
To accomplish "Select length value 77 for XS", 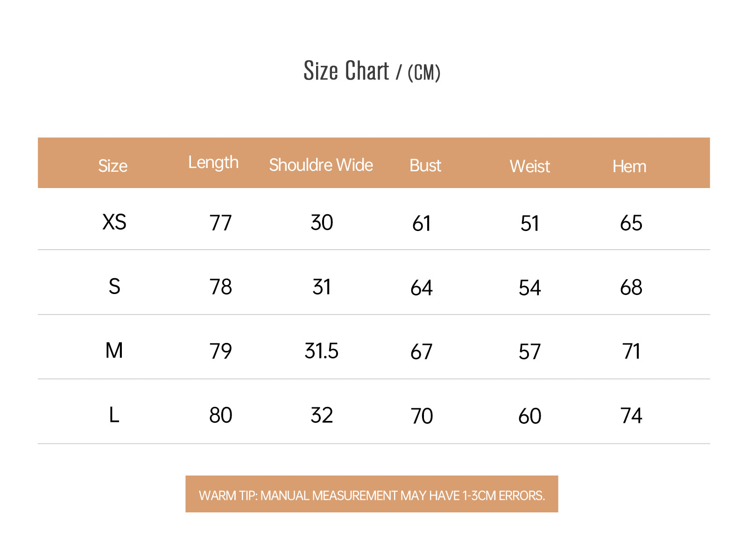I will pos(220,223).
